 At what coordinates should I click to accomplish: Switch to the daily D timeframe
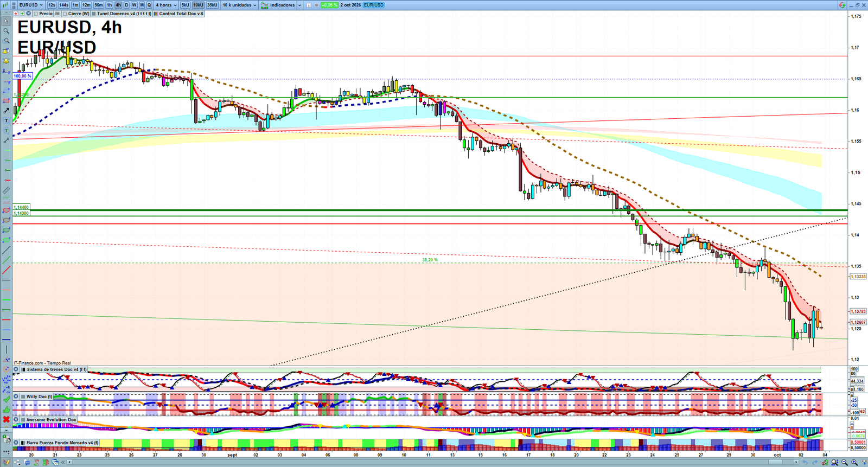[126, 5]
